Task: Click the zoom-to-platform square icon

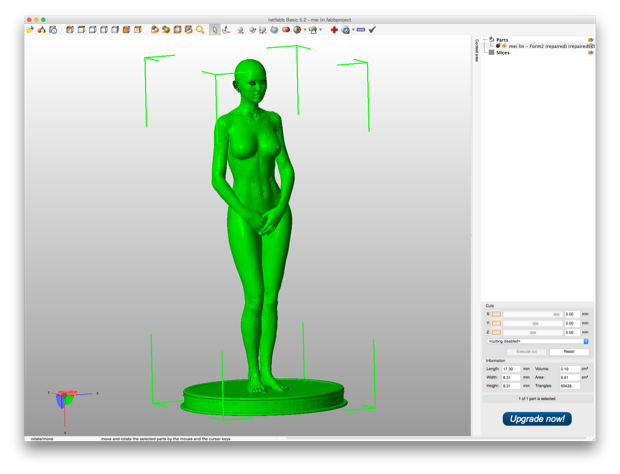Action: (x=178, y=30)
